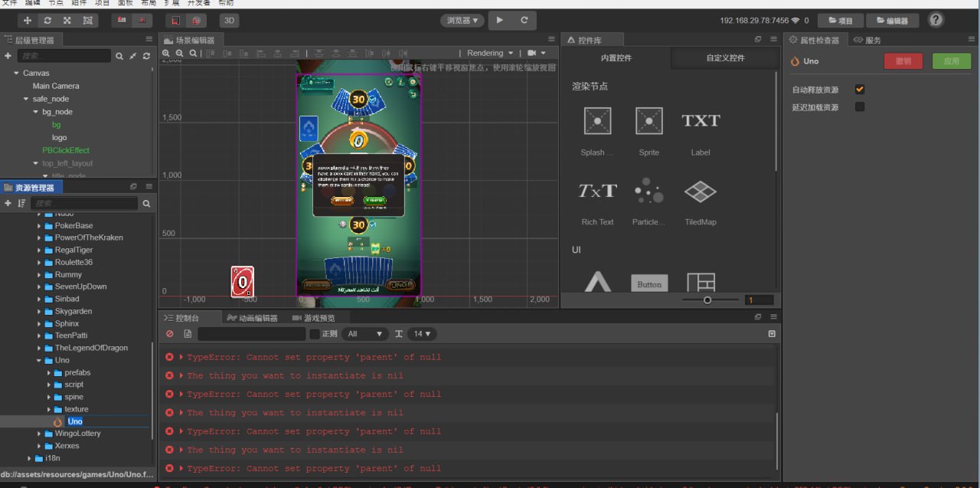Enable the 延迟加载资源 checkbox
Screen dimensions: 980x488
pyautogui.click(x=860, y=107)
